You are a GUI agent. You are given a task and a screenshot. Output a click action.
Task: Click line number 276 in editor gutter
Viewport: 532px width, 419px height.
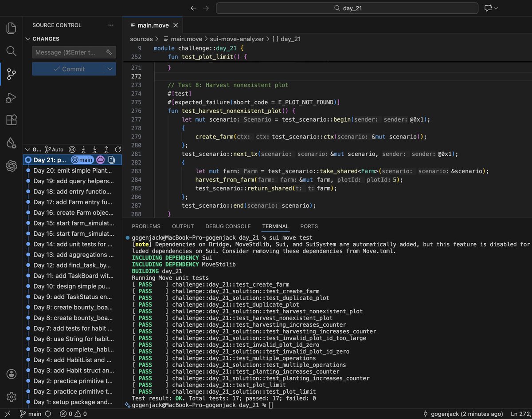pos(136,111)
